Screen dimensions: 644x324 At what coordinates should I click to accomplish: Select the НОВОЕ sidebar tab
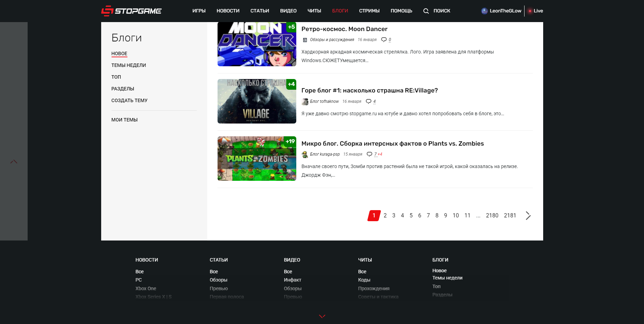tap(119, 53)
